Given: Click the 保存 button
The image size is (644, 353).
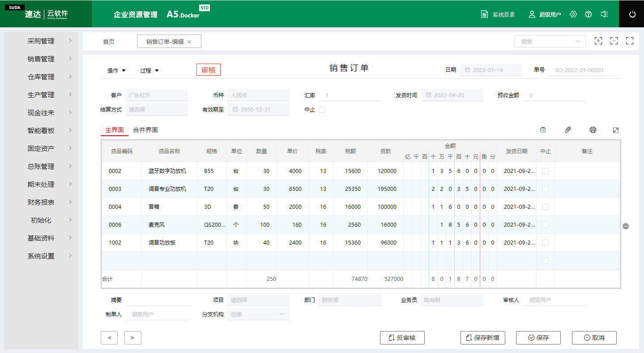Looking at the screenshot, I should 538,338.
